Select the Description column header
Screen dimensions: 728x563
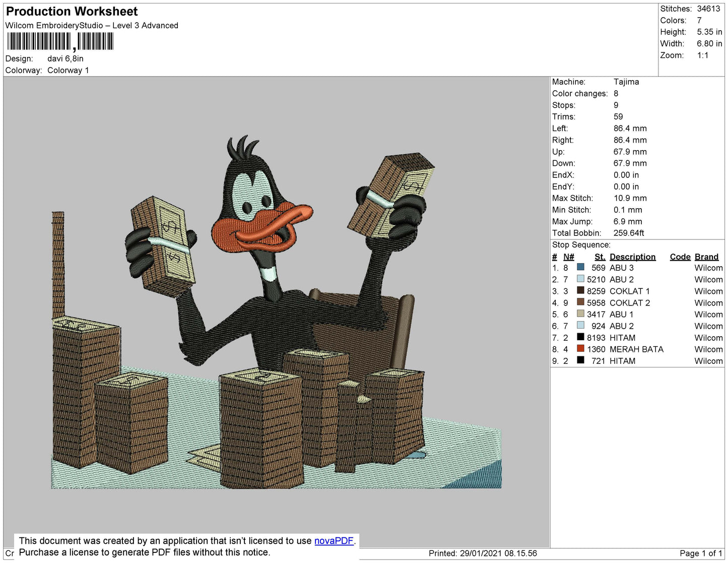pyautogui.click(x=633, y=257)
